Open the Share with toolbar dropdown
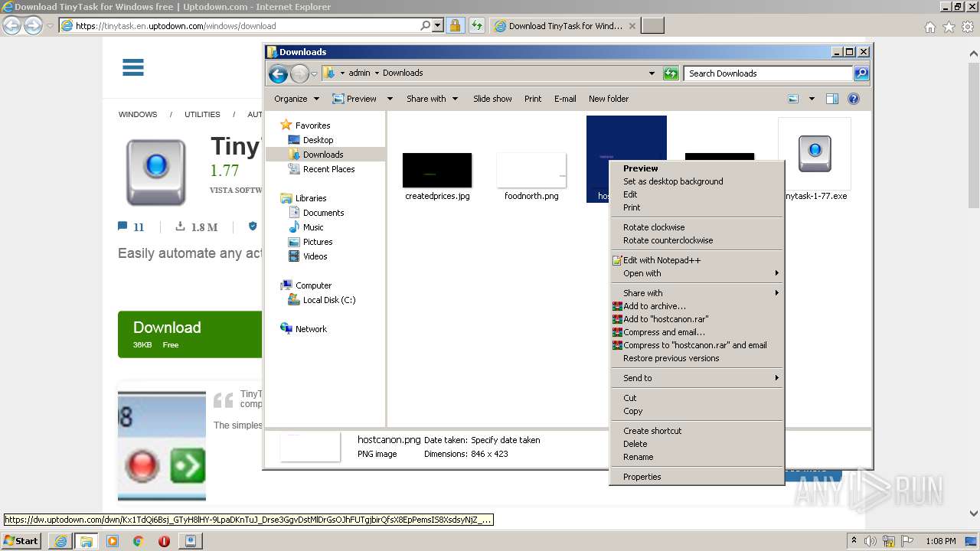Image resolution: width=980 pixels, height=551 pixels. [x=433, y=99]
